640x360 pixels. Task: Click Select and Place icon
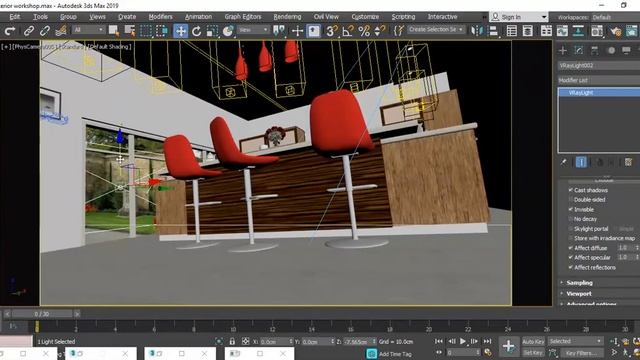pyautogui.click(x=228, y=31)
